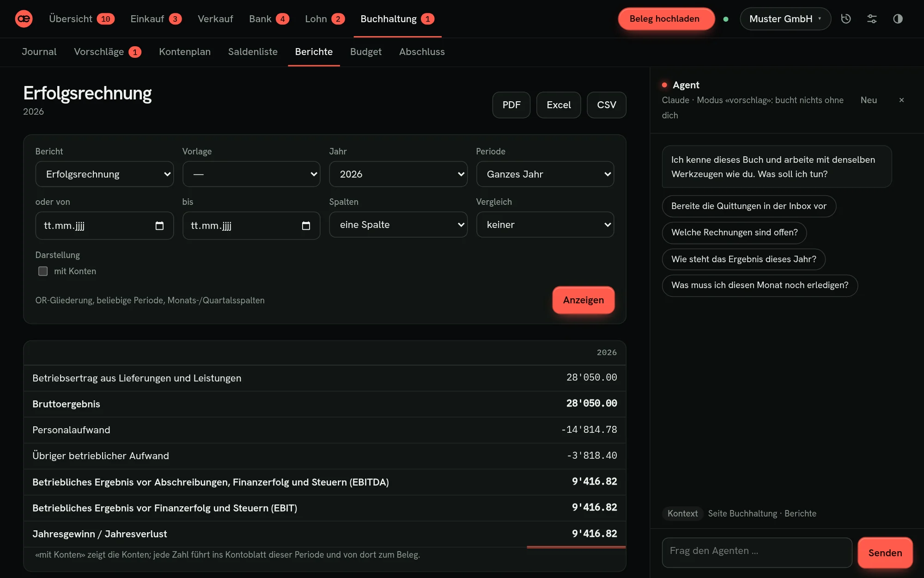924x578 pixels.
Task: Open the settings sliders icon
Action: [x=872, y=19]
